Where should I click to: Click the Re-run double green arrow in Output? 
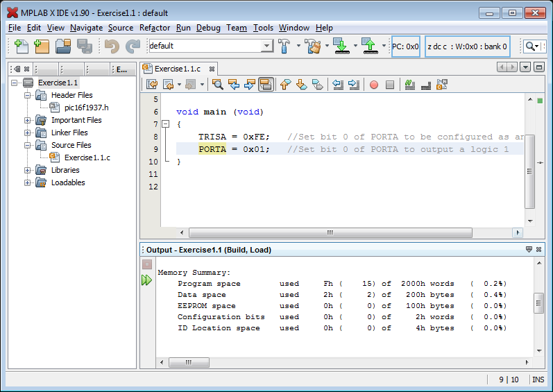(x=146, y=280)
